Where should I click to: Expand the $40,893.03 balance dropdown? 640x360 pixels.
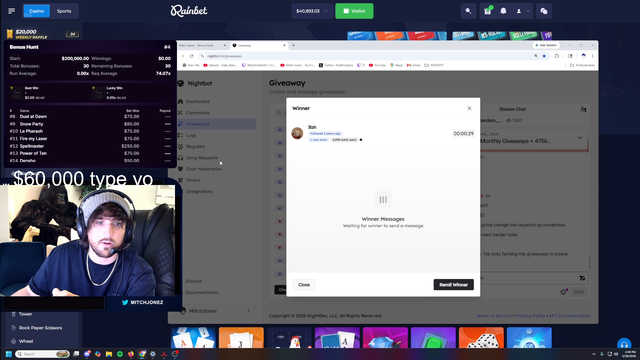coord(312,11)
